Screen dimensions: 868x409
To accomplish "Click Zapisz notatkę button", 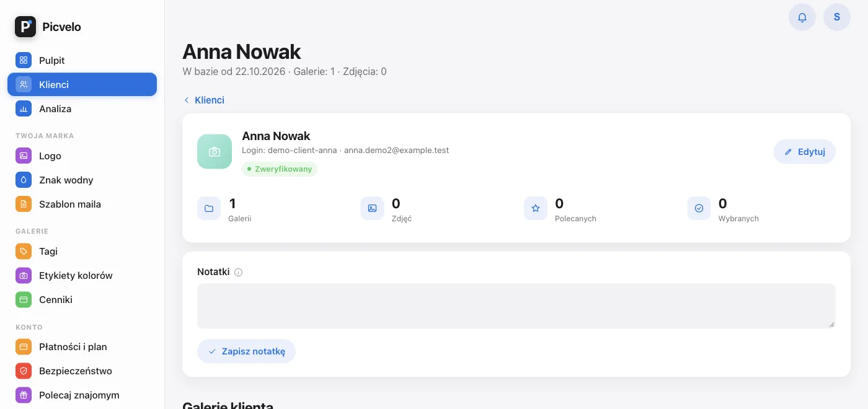I will click(246, 351).
